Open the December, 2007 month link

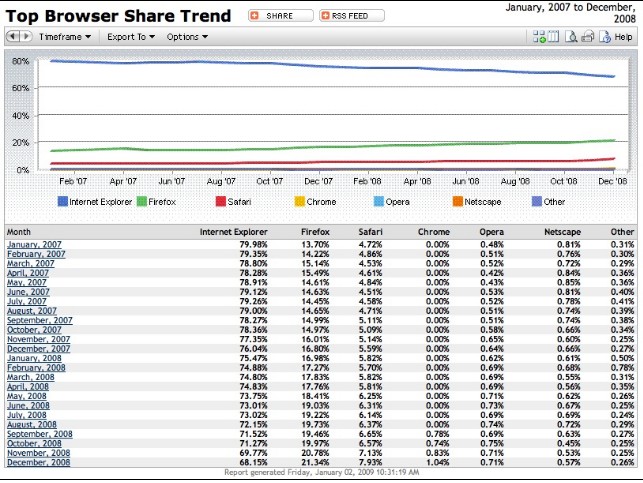tap(39, 349)
